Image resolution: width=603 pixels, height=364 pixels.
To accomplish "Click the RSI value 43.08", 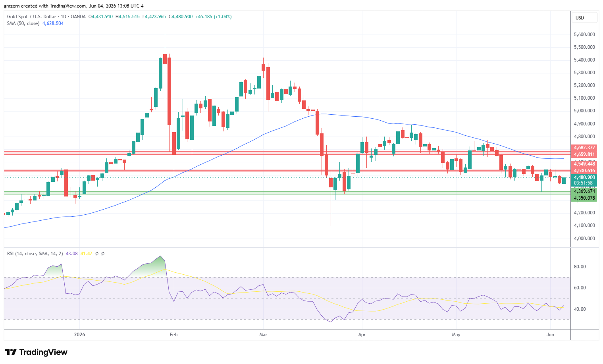I will click(71, 254).
